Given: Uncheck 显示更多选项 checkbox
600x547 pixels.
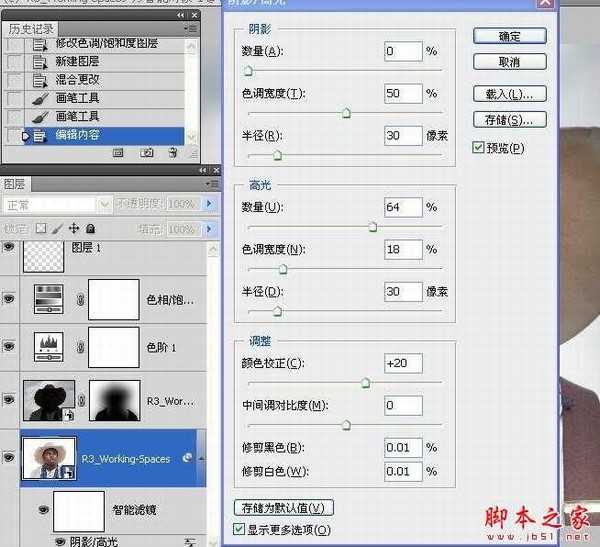Looking at the screenshot, I should 238,529.
